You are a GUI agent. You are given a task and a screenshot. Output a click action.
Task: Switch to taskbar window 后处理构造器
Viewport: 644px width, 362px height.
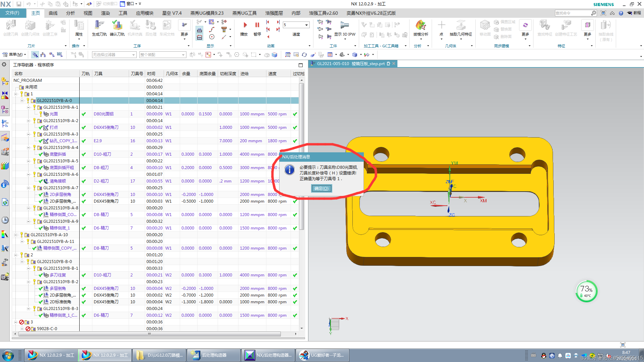click(x=214, y=355)
